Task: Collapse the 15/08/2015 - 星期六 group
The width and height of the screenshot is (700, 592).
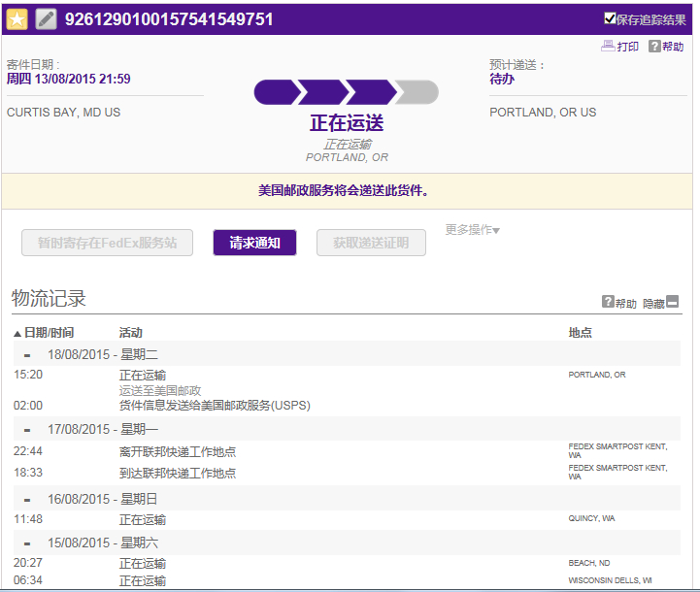Action: (x=27, y=543)
